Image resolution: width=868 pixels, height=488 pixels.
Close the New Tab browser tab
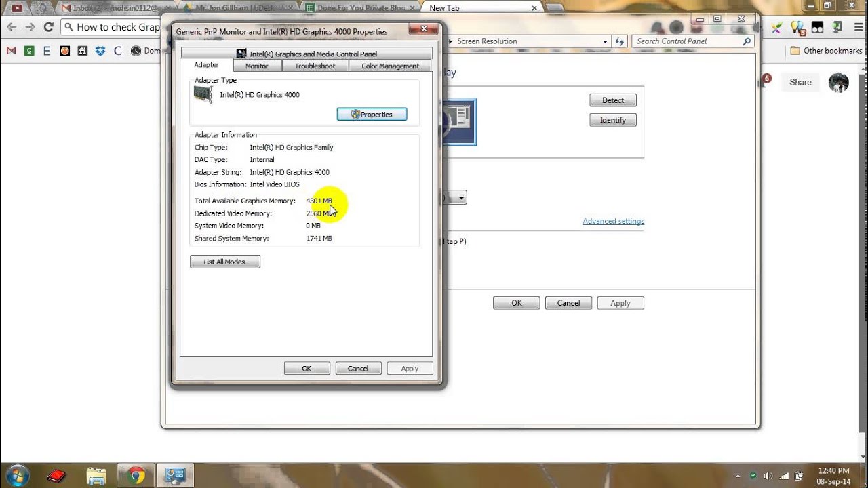click(x=534, y=8)
